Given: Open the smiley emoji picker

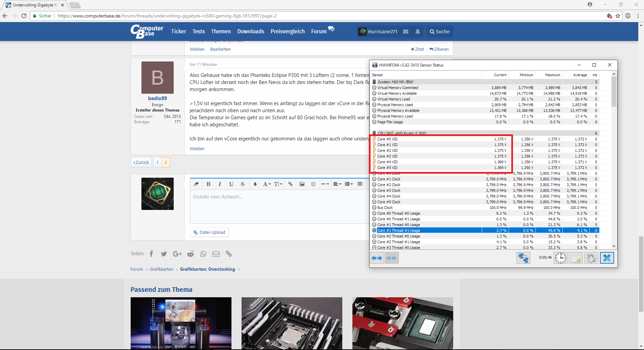Looking at the screenshot, I should (313, 184).
